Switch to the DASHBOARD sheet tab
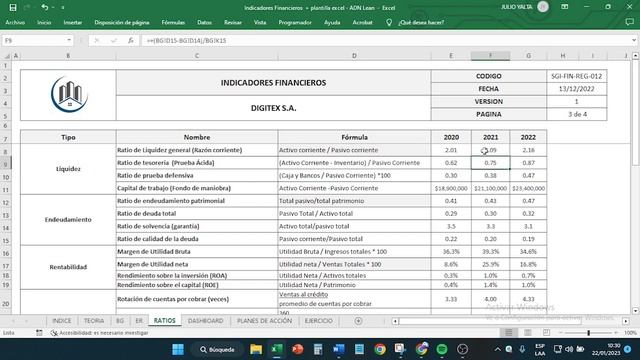The height and width of the screenshot is (360, 640). point(206,321)
